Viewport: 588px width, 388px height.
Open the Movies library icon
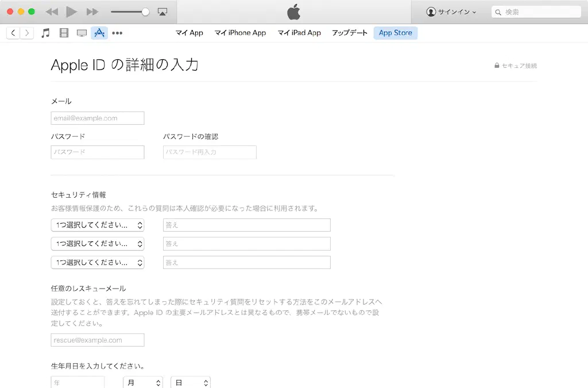[64, 33]
